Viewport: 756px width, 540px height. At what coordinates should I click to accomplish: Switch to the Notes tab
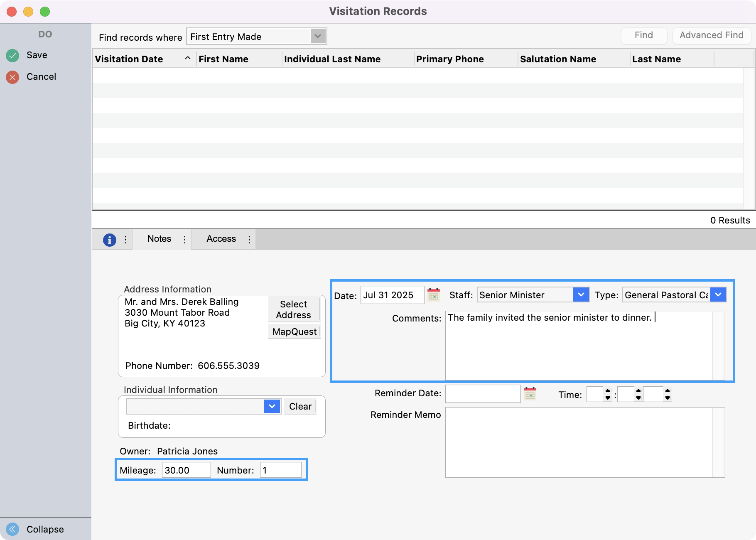pyautogui.click(x=159, y=239)
